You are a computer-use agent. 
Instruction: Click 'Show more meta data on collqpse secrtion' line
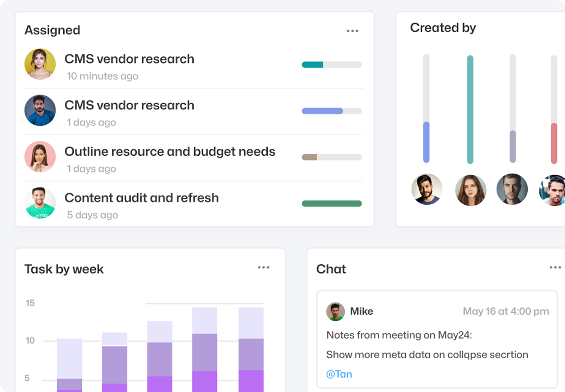[x=427, y=355]
